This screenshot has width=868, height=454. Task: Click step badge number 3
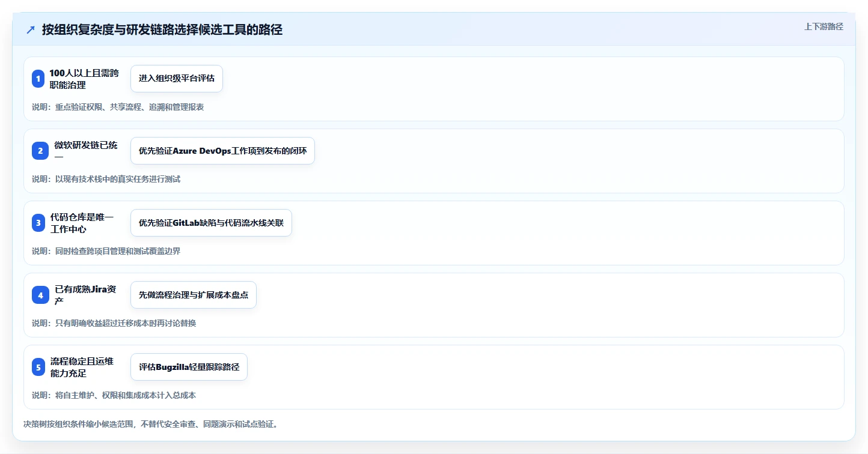point(38,223)
